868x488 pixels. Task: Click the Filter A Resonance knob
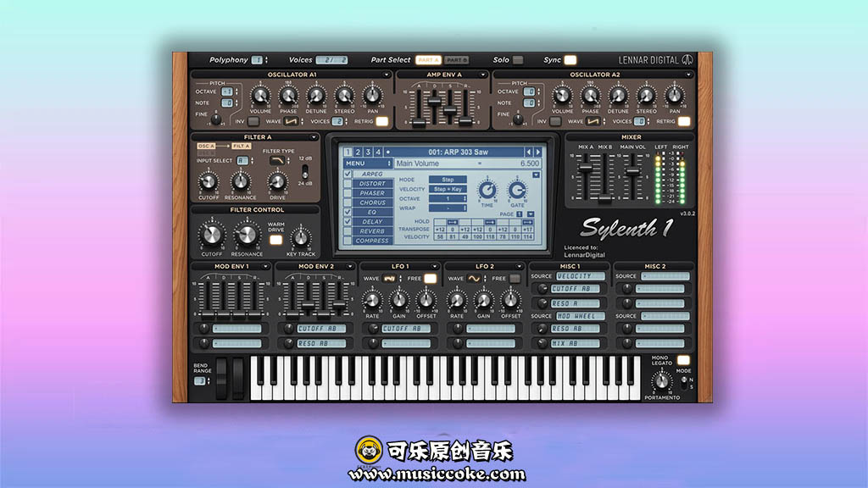(x=240, y=181)
